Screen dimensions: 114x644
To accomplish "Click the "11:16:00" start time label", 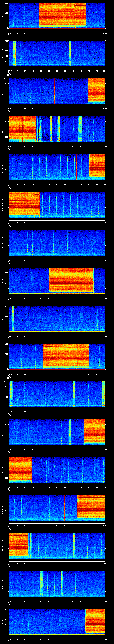I will tap(9, 33).
